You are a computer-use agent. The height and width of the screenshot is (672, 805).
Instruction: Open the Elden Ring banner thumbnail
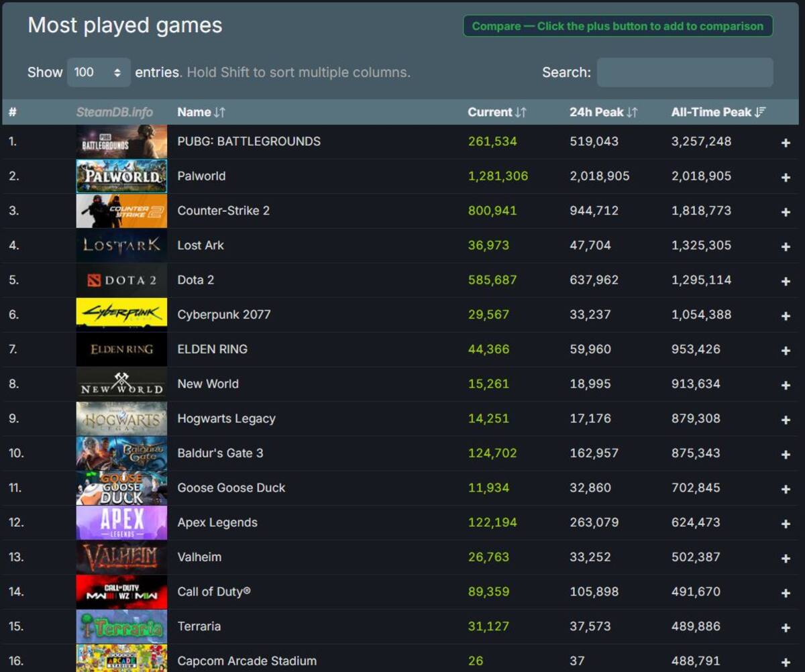click(x=121, y=349)
